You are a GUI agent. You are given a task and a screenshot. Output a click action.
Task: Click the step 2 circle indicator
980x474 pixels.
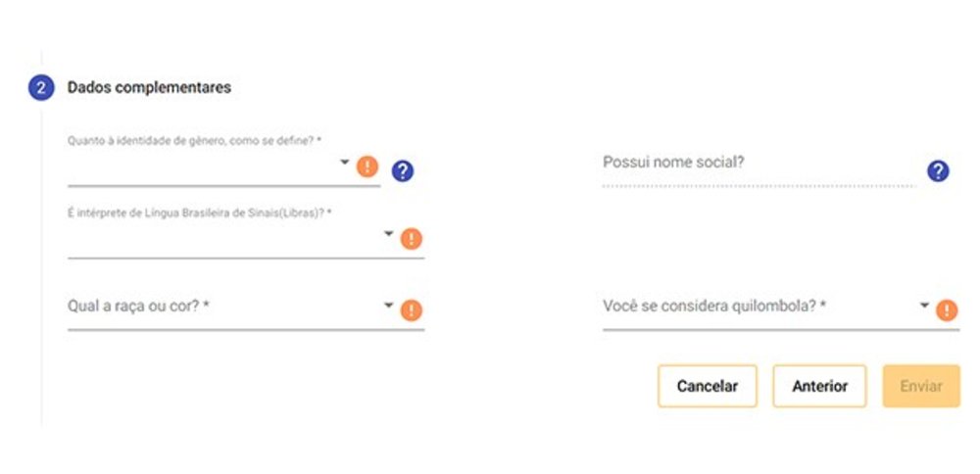41,88
